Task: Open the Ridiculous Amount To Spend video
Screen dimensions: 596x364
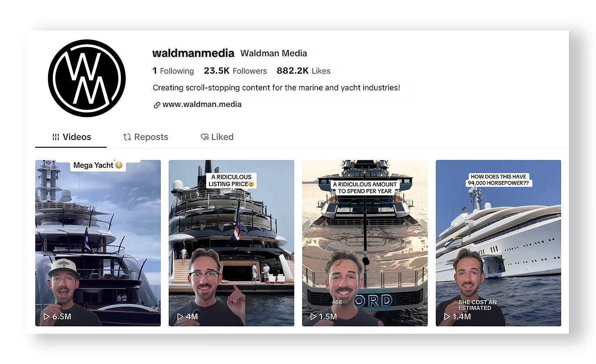Action: coord(365,243)
